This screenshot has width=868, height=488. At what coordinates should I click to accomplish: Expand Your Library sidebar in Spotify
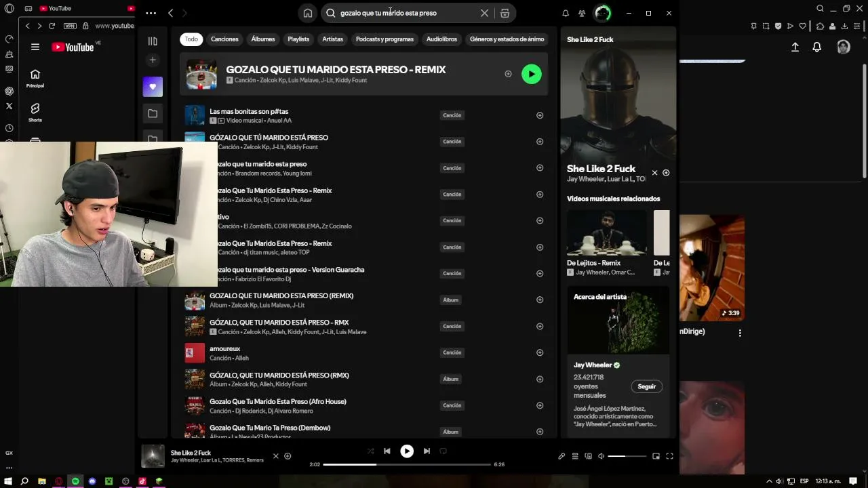pos(153,41)
